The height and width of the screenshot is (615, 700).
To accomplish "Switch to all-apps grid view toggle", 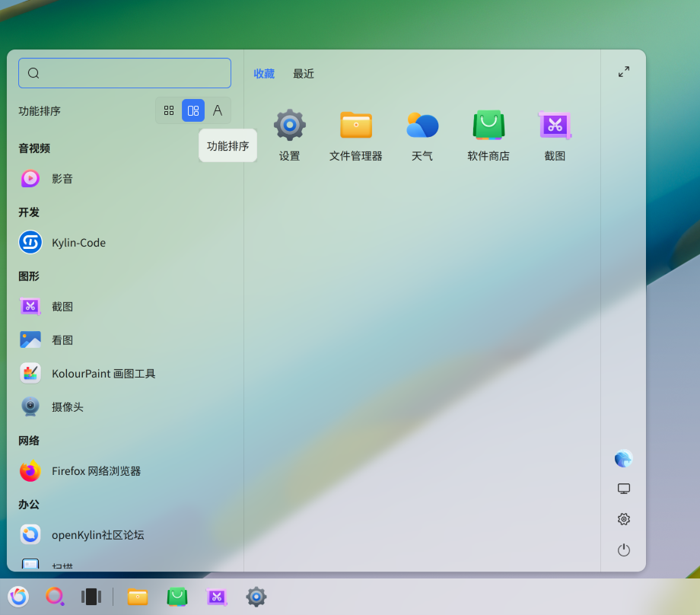I will pyautogui.click(x=169, y=110).
